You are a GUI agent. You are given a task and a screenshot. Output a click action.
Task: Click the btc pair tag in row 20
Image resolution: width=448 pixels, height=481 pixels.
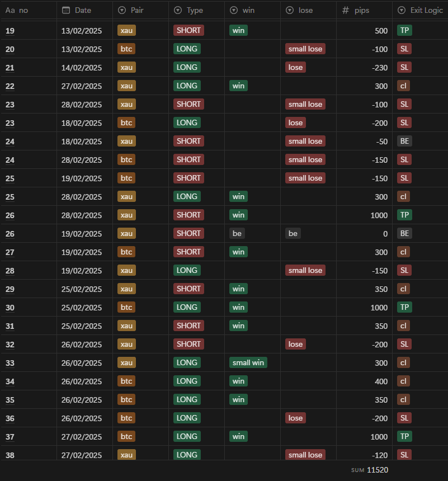[126, 49]
